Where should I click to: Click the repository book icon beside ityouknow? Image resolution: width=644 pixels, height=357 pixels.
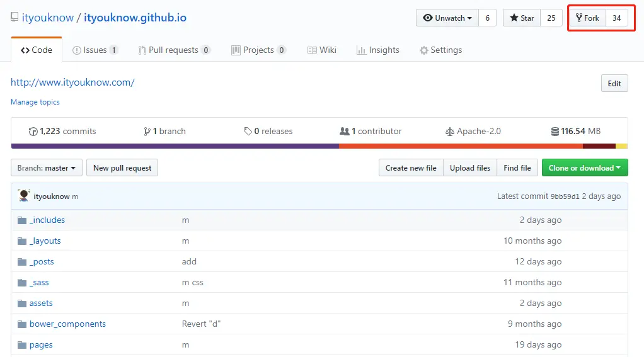tap(14, 17)
